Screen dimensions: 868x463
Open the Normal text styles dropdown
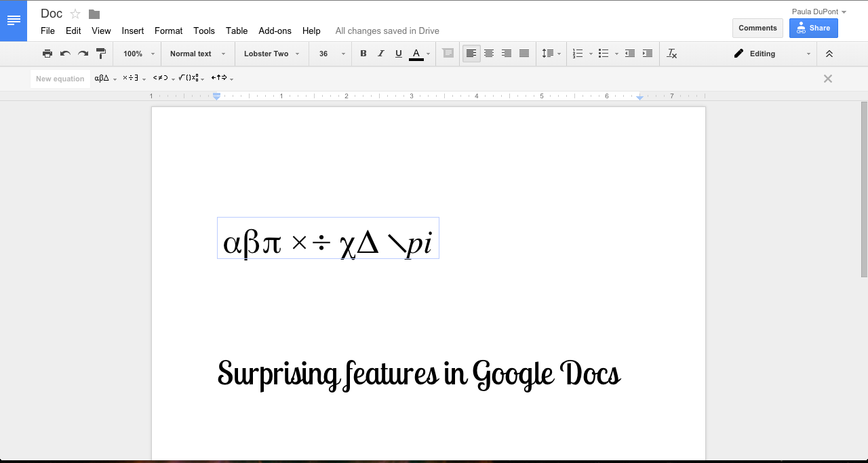coord(197,54)
